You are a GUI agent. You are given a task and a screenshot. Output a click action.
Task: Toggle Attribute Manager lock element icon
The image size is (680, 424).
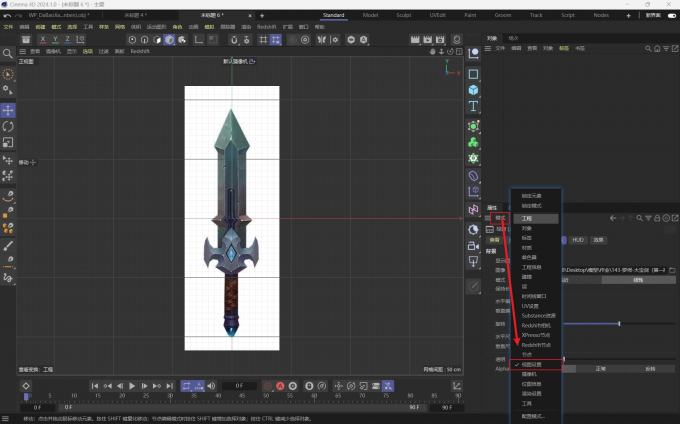pyautogui.click(x=657, y=218)
